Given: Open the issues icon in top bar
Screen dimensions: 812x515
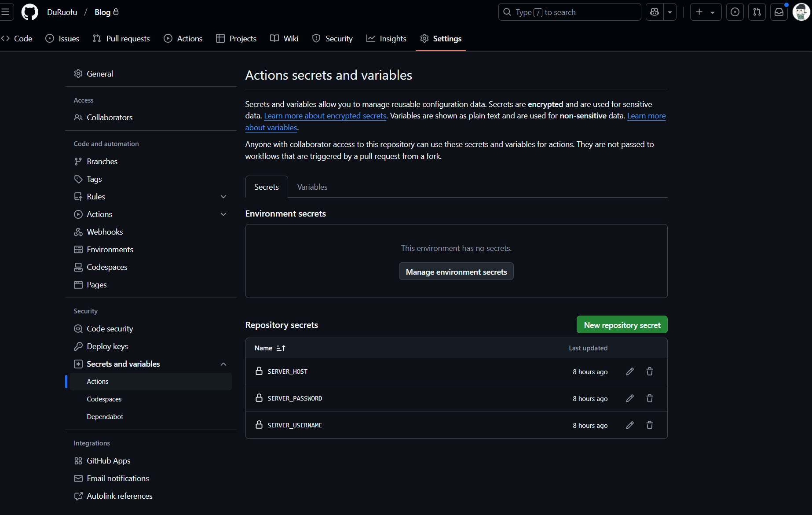Looking at the screenshot, I should point(735,12).
